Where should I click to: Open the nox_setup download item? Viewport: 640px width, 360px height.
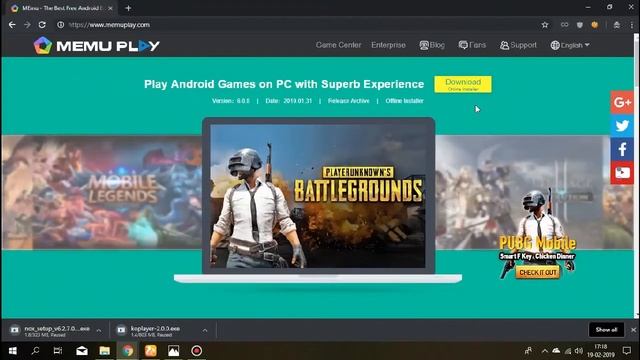(x=51, y=331)
